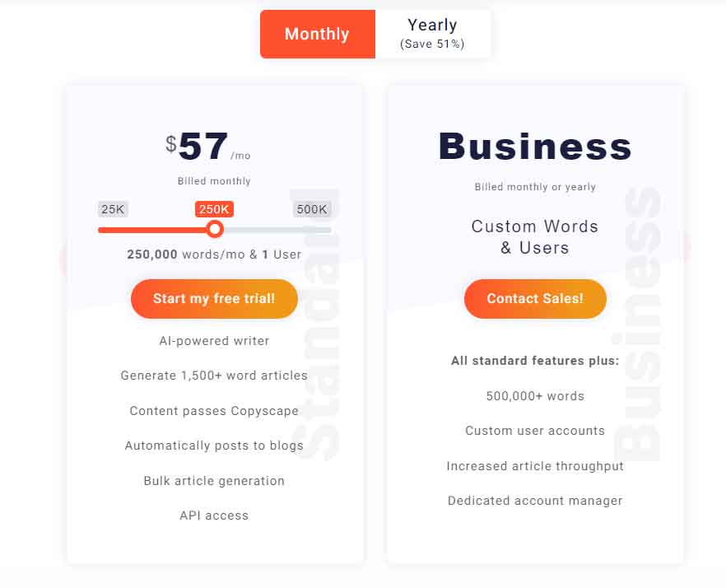Click the Billed monthly label
This screenshot has height=588, width=726.
214,180
